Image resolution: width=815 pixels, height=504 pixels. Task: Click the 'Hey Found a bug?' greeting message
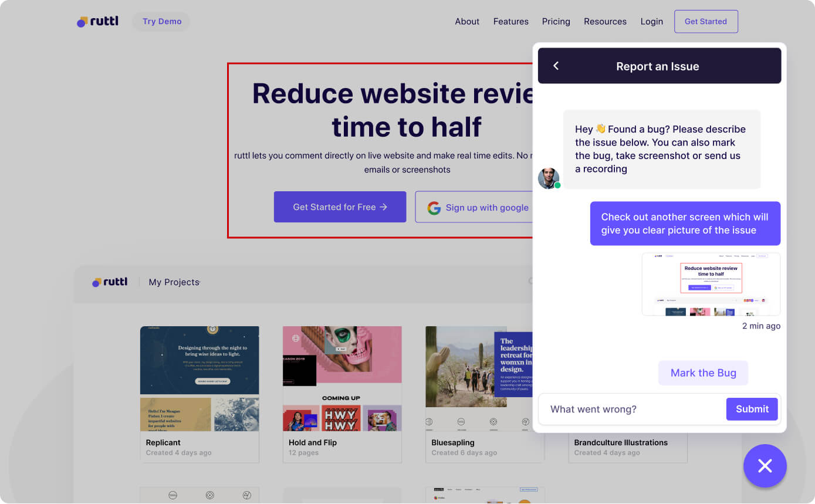pyautogui.click(x=662, y=149)
